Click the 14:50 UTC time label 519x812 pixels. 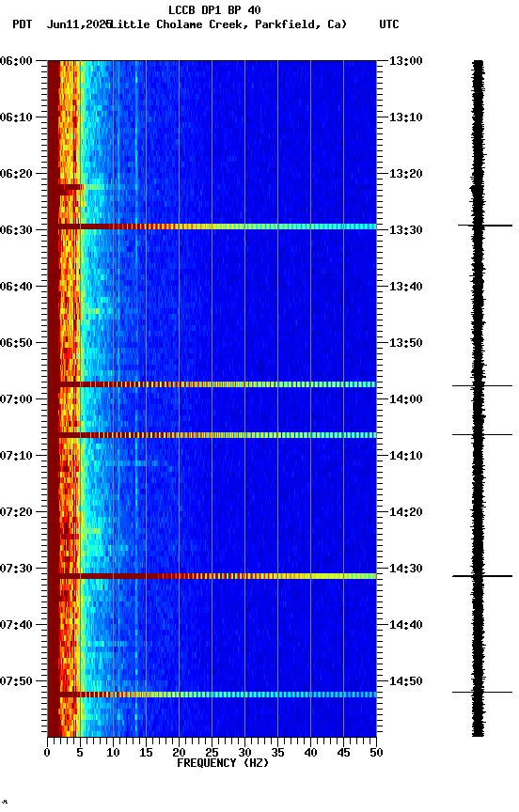coord(405,681)
